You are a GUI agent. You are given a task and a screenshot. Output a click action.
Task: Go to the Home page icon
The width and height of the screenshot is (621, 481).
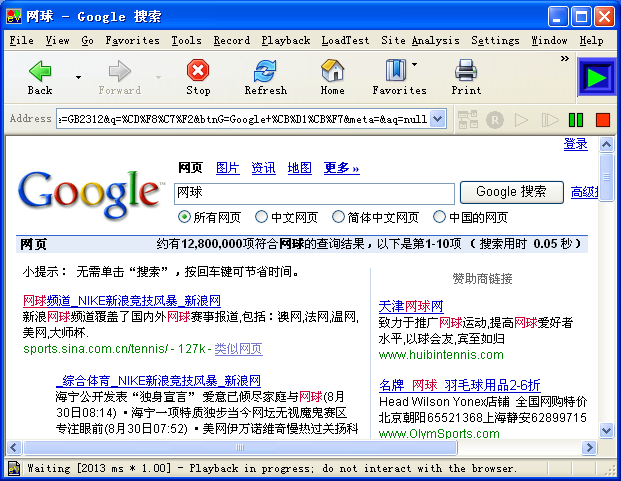pos(332,70)
